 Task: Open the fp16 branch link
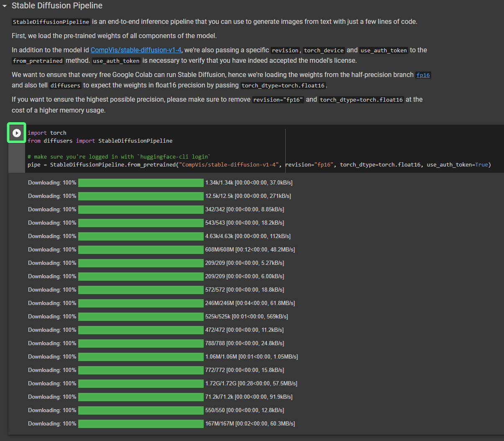pos(423,75)
